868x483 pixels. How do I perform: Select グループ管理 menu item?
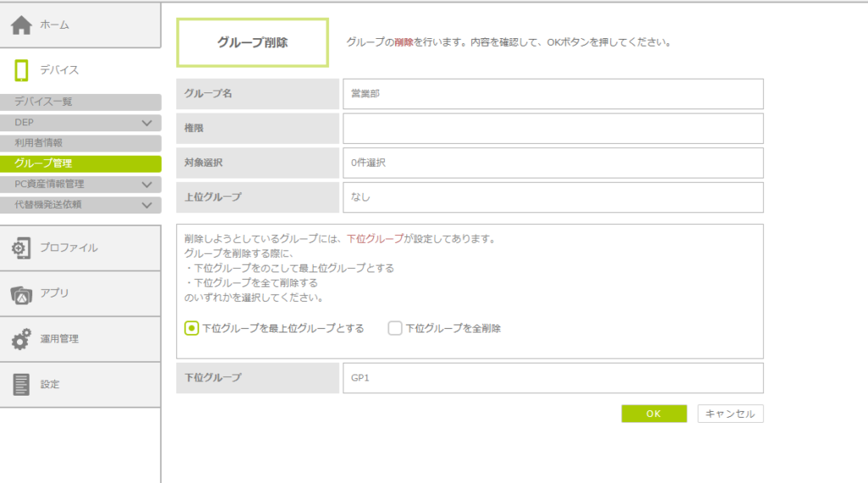click(x=80, y=164)
